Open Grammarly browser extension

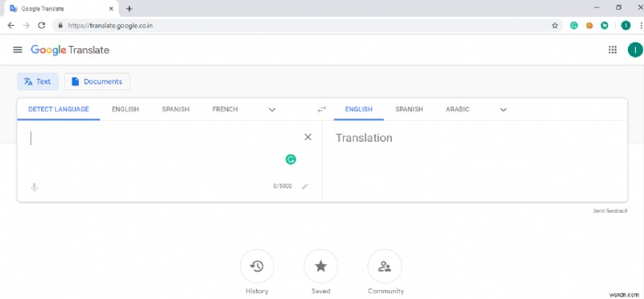coord(574,26)
